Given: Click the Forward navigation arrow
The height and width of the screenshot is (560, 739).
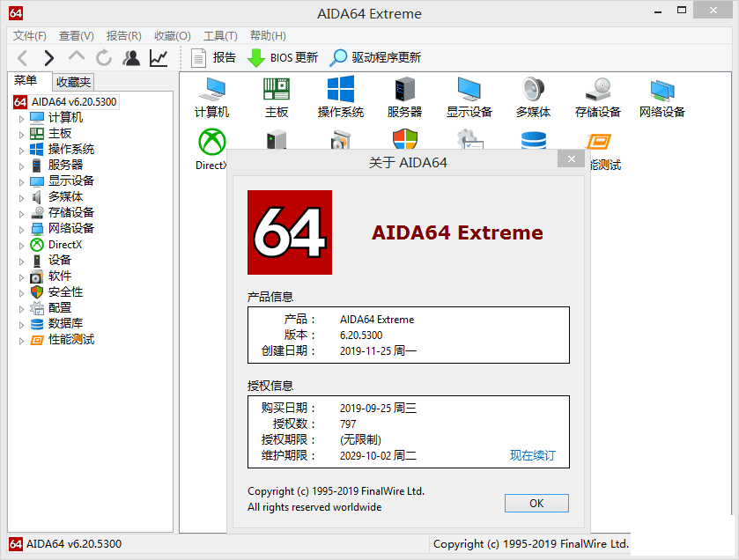Looking at the screenshot, I should click(49, 58).
